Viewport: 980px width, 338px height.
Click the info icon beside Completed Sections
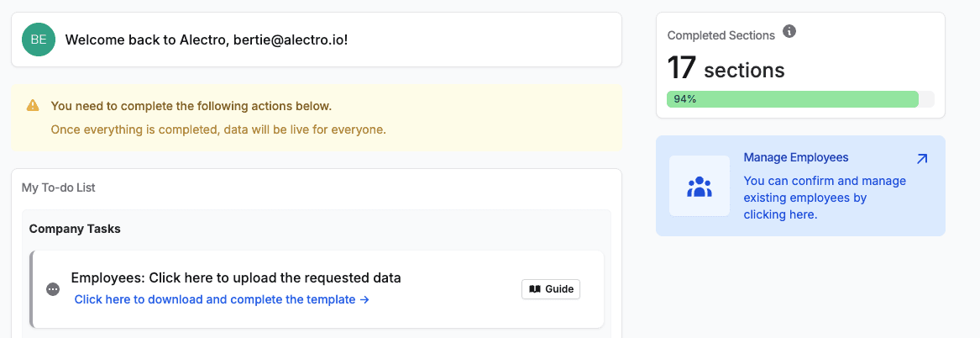point(789,32)
